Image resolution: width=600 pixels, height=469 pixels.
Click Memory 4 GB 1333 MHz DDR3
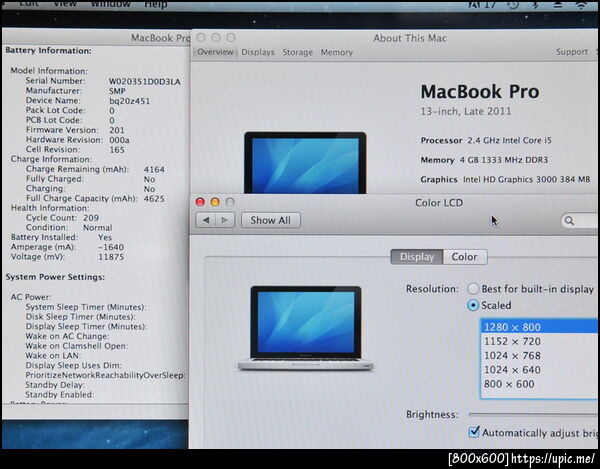pos(484,160)
